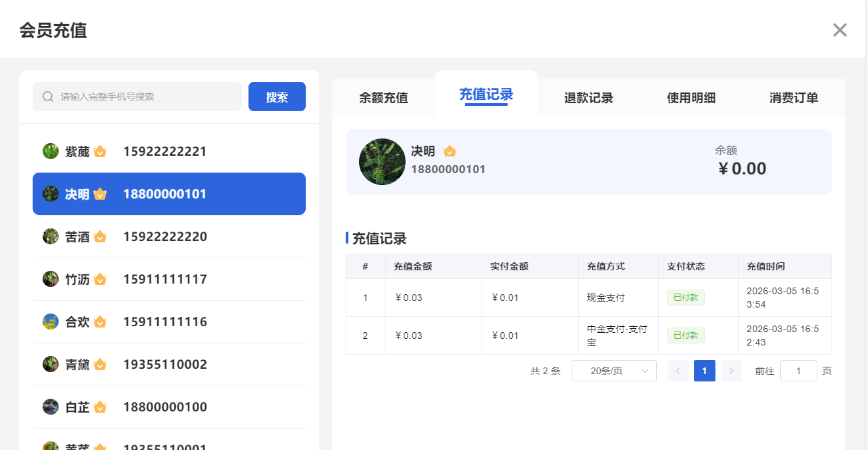Click the 前往 page number input box
Image resolution: width=868 pixels, height=450 pixels.
pyautogui.click(x=798, y=371)
